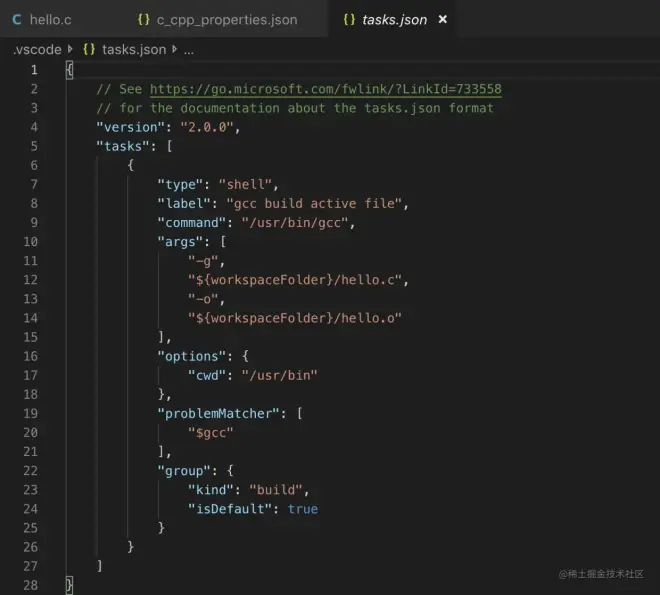The width and height of the screenshot is (660, 595).
Task: Click the "/usr/bin/gcc" value on line 9
Action: point(295,223)
